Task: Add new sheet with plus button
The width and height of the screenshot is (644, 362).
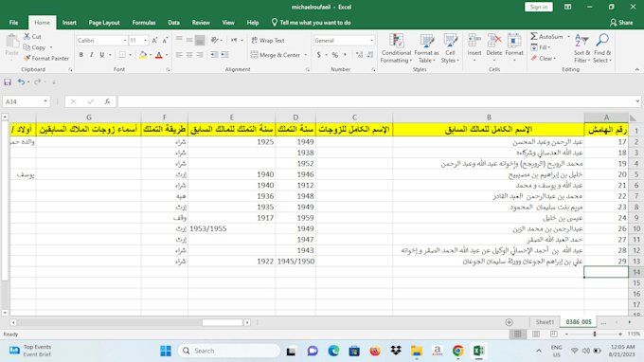Action: point(509,322)
